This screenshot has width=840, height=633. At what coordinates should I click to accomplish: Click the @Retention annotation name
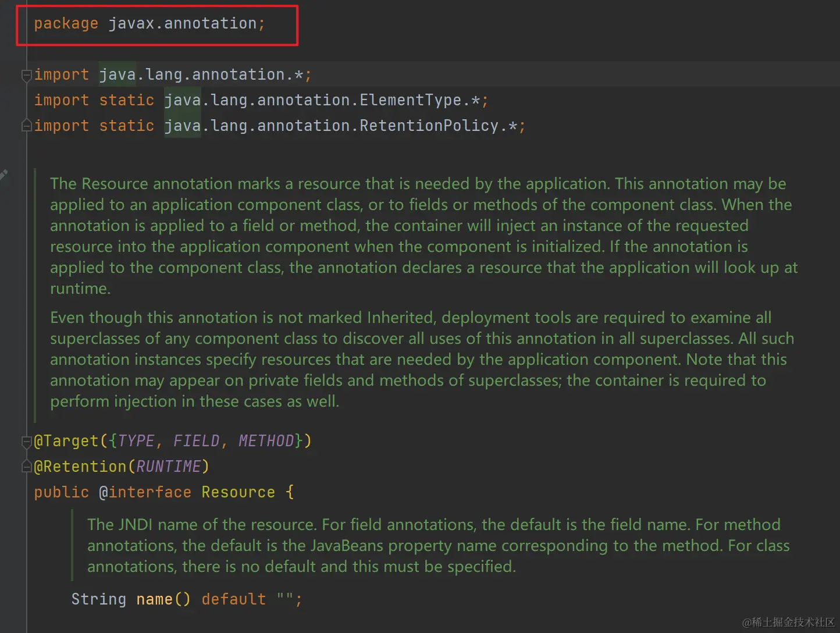(80, 467)
